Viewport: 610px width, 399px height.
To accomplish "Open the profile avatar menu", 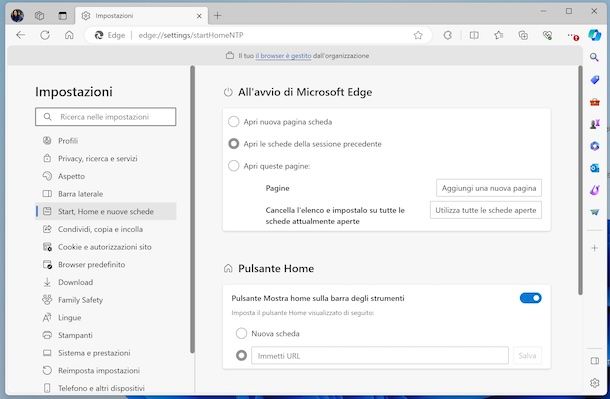I will tap(17, 16).
